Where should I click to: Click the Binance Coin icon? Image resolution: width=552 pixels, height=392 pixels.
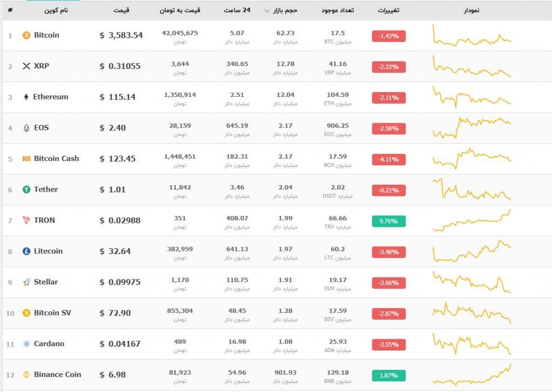click(x=26, y=375)
